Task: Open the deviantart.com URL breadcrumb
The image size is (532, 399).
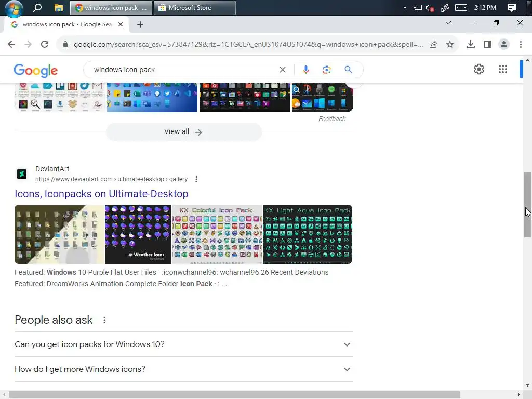Action: (111, 179)
